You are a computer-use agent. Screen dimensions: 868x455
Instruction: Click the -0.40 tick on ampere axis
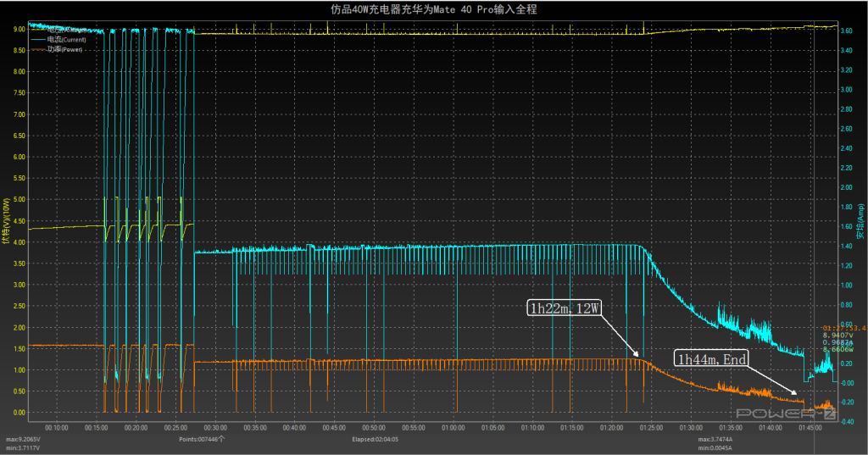pos(847,422)
